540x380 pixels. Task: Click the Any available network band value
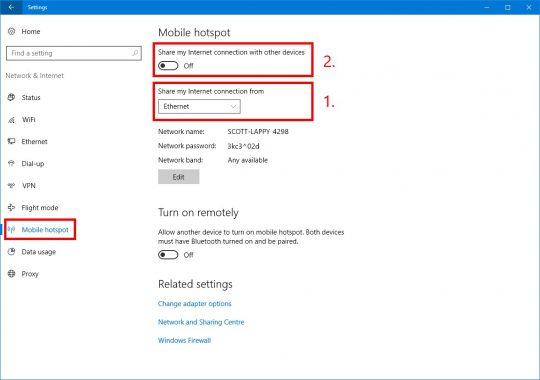click(x=248, y=160)
